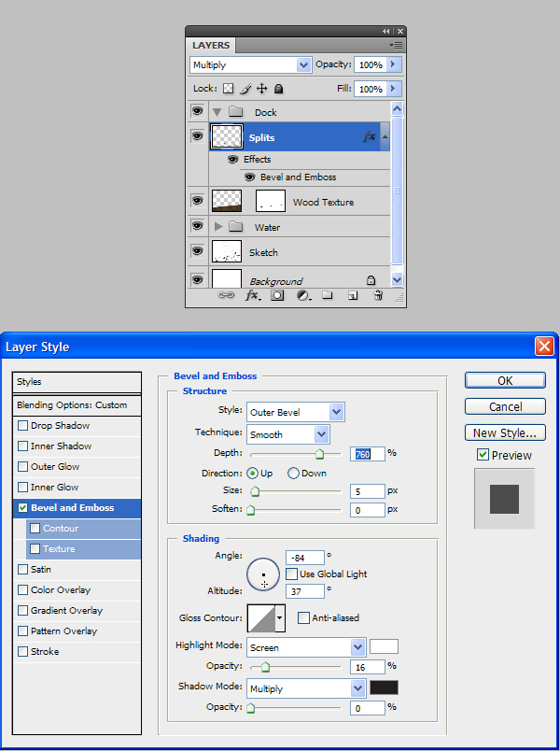Click the delete layer trash icon

click(378, 295)
